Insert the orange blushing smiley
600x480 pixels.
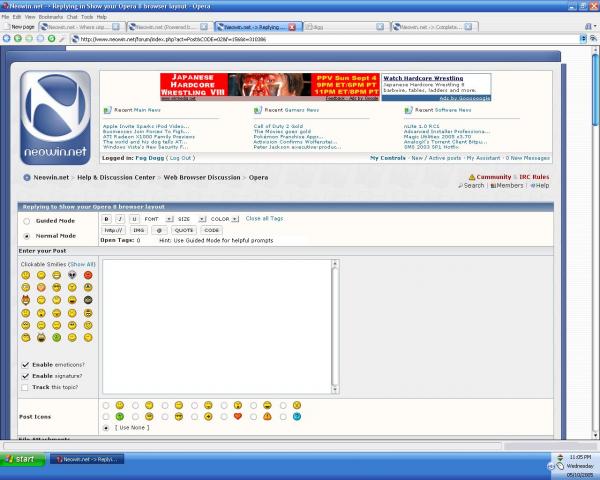pos(41,287)
